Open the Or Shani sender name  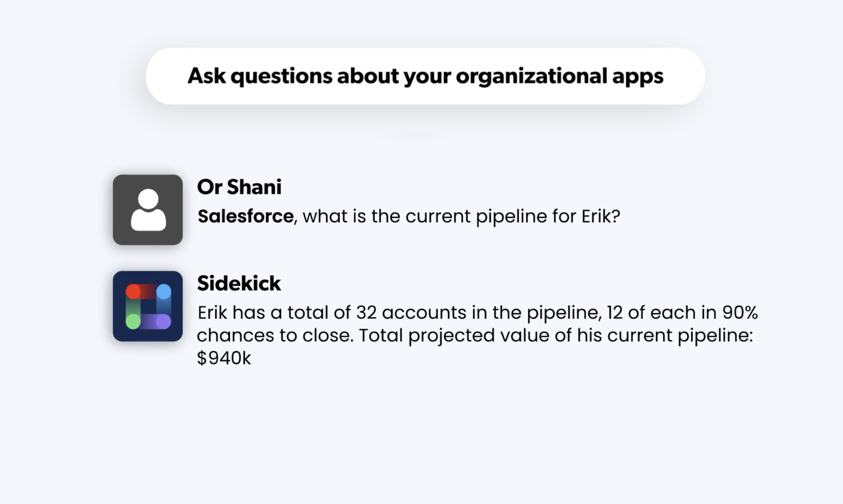tap(239, 187)
